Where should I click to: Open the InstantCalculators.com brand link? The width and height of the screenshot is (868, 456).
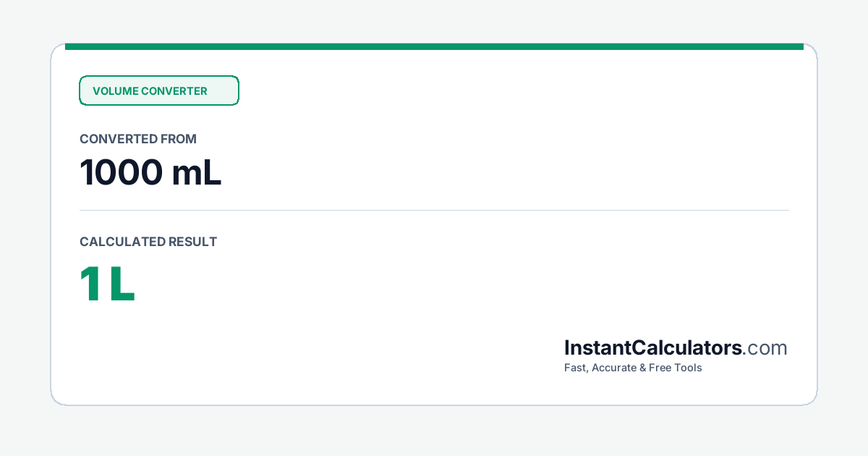tap(676, 347)
